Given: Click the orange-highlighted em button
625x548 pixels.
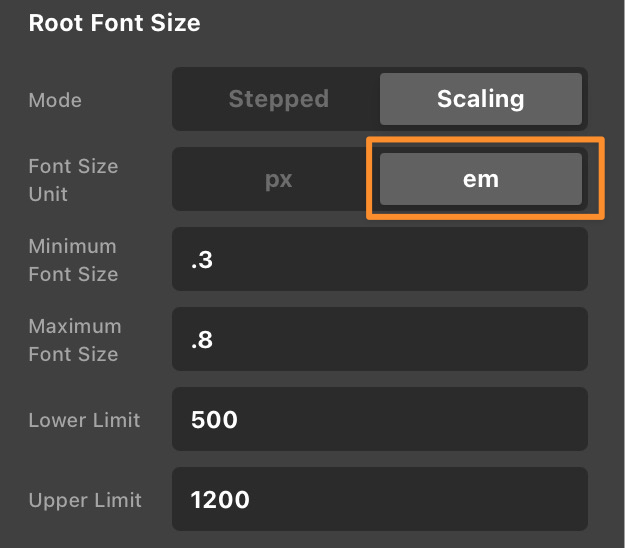Looking at the screenshot, I should click(x=481, y=179).
